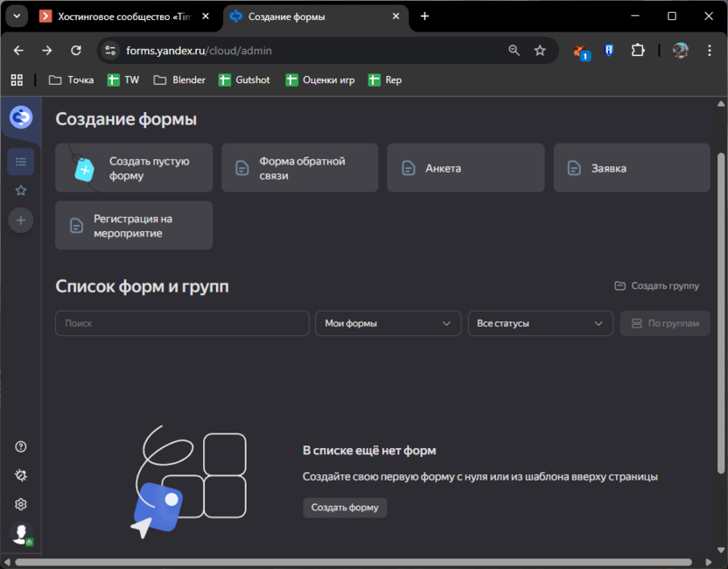Switch to the 'Хостинговое сообщество' tab
Image resolution: width=728 pixels, height=569 pixels.
pyautogui.click(x=122, y=16)
